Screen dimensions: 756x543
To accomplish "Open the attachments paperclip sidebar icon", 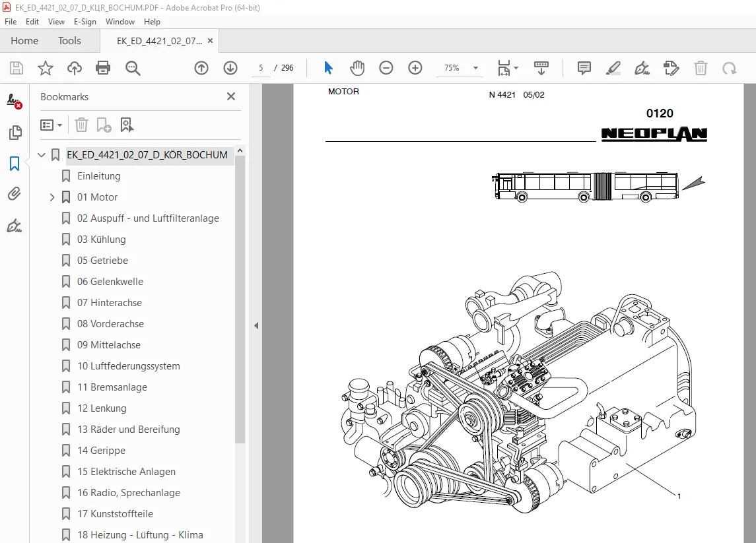I will click(x=15, y=194).
